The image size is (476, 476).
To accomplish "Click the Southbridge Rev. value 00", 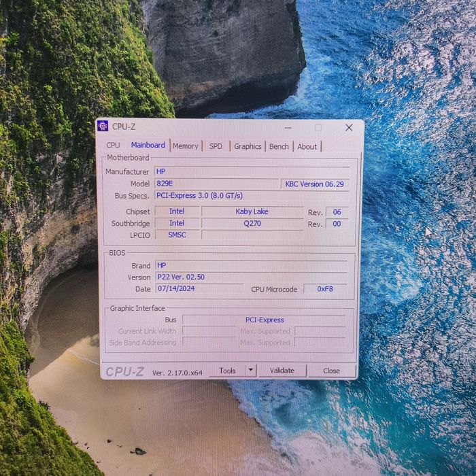I will click(337, 224).
